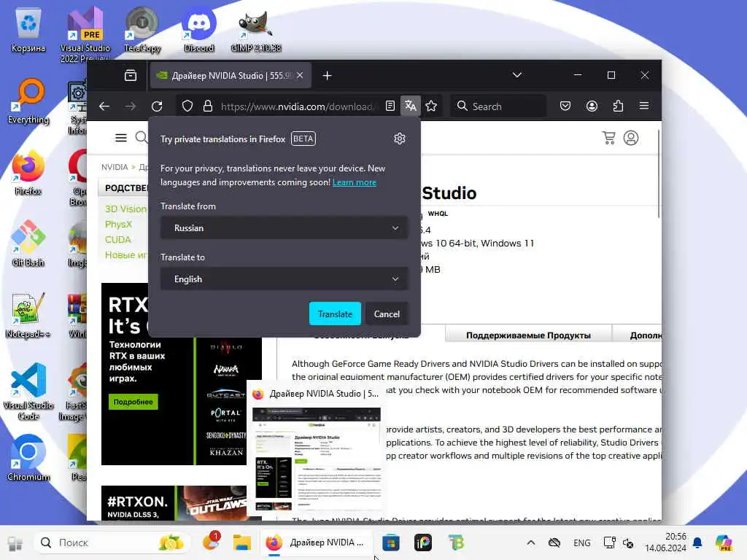Viewport: 747px width, 560px height.
Task: Close the Драйвер NVIDIA Studio tab
Action: pyautogui.click(x=300, y=75)
